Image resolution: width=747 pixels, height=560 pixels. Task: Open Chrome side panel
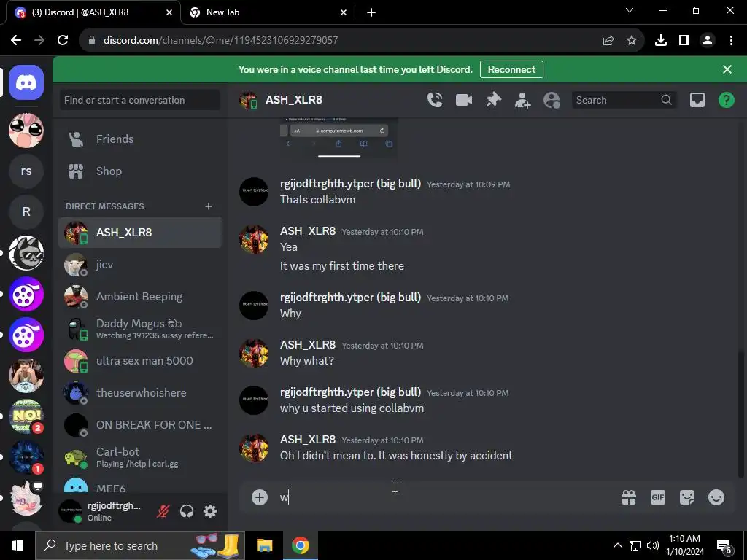click(x=684, y=40)
